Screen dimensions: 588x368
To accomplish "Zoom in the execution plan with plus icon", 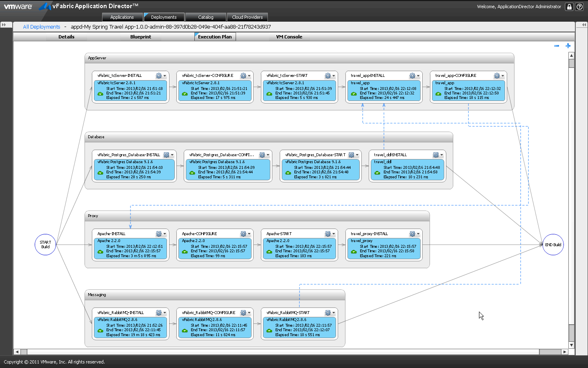I will 568,46.
